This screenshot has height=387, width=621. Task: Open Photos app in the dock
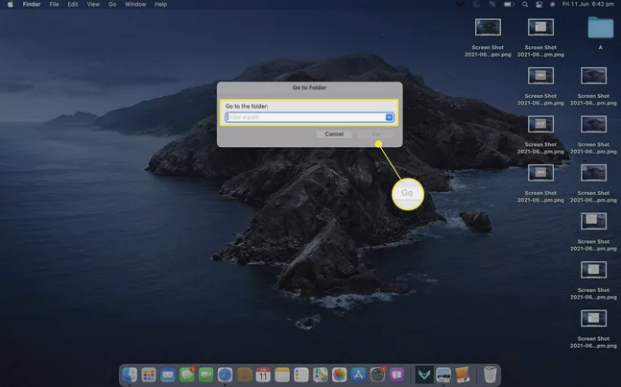(339, 375)
